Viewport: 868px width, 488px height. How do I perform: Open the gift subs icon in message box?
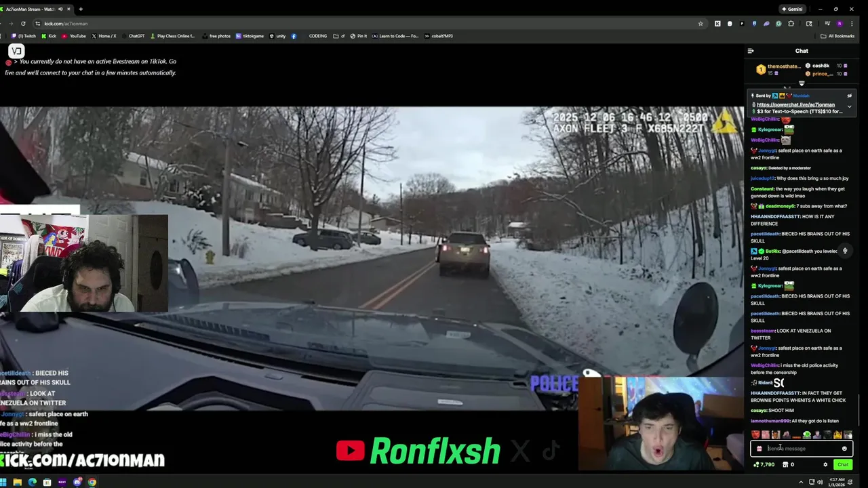coord(759,449)
